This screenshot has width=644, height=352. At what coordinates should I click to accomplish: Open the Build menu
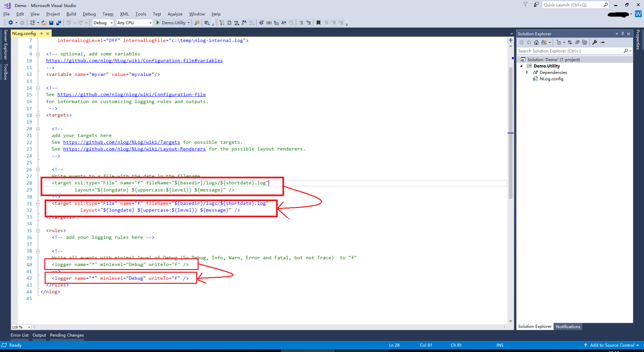pyautogui.click(x=71, y=14)
